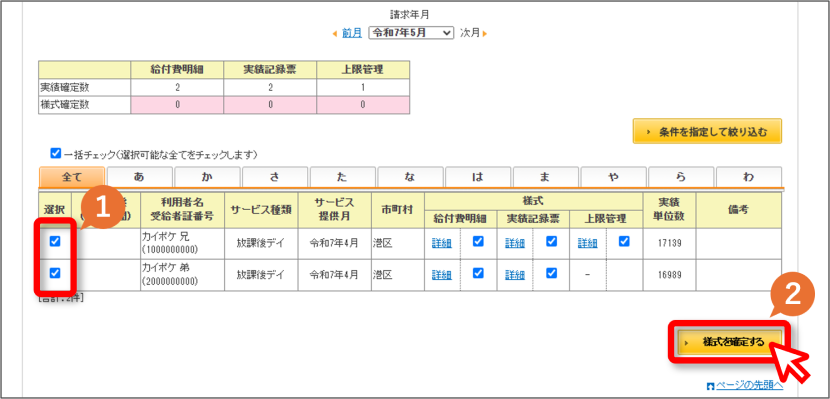Image resolution: width=830 pixels, height=399 pixels.
Task: Switch to the さ tab
Action: coord(274,177)
